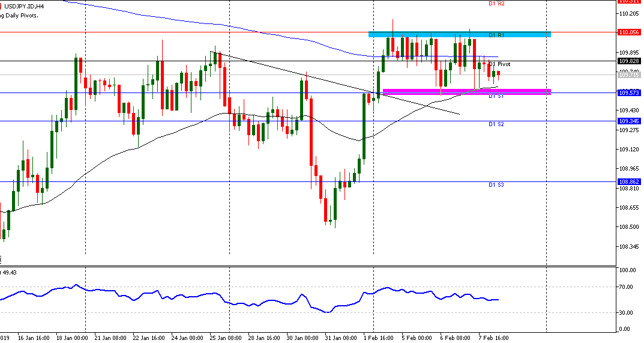Click the D1 R2 pivot label
Image resolution: width=644 pixels, height=343 pixels.
pyautogui.click(x=496, y=4)
